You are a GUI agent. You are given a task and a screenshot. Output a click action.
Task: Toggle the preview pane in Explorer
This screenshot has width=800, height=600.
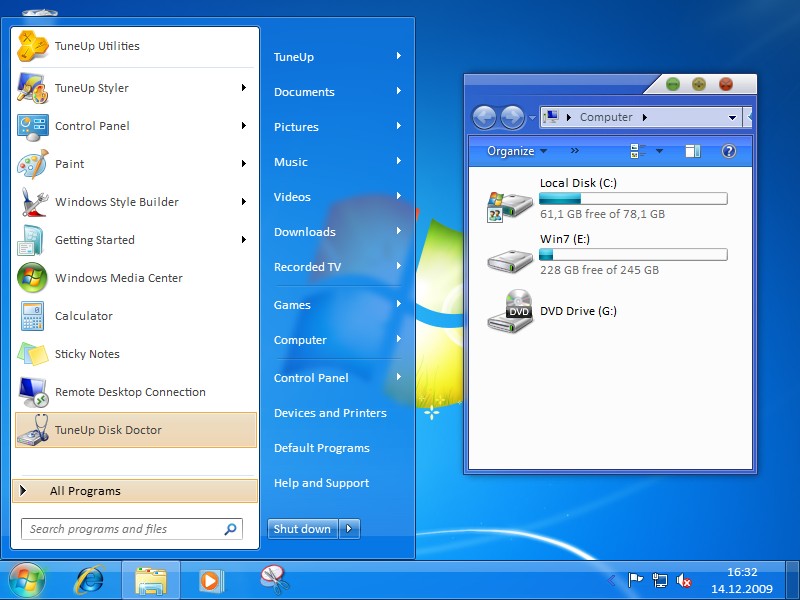click(692, 151)
